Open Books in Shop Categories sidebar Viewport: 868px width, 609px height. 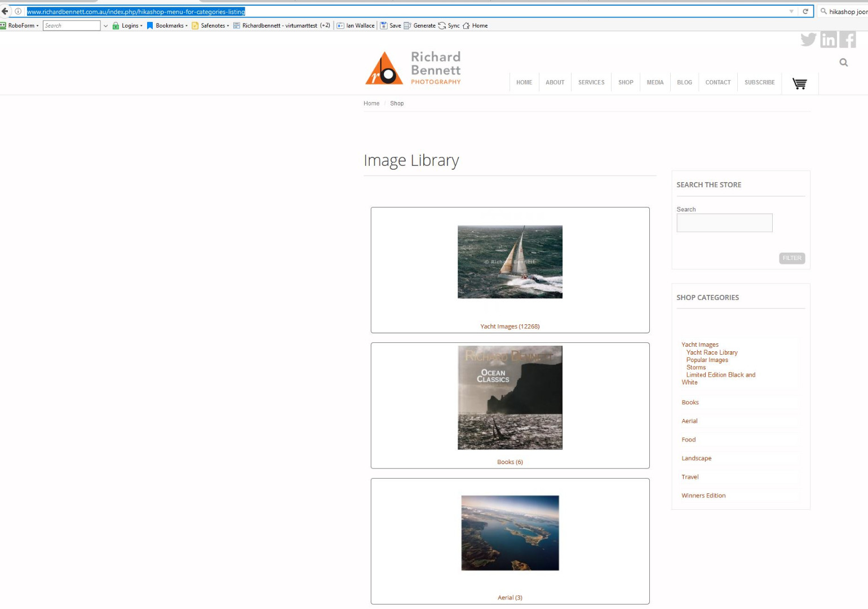pyautogui.click(x=690, y=403)
